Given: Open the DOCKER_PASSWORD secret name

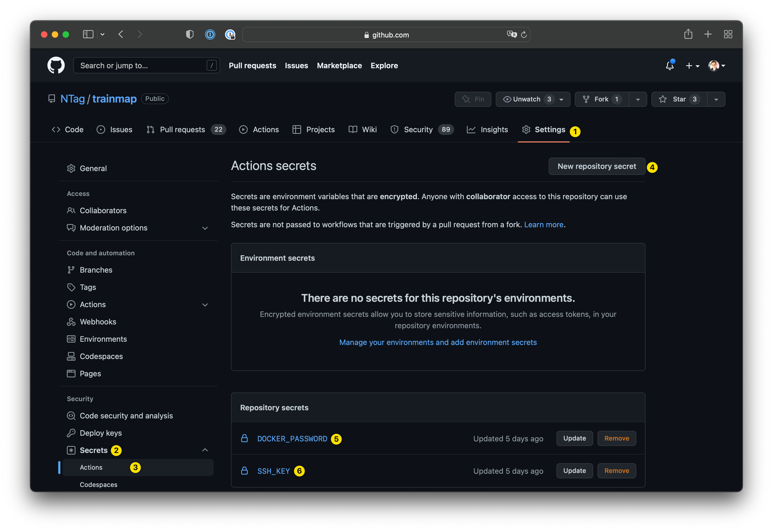Looking at the screenshot, I should coord(292,438).
